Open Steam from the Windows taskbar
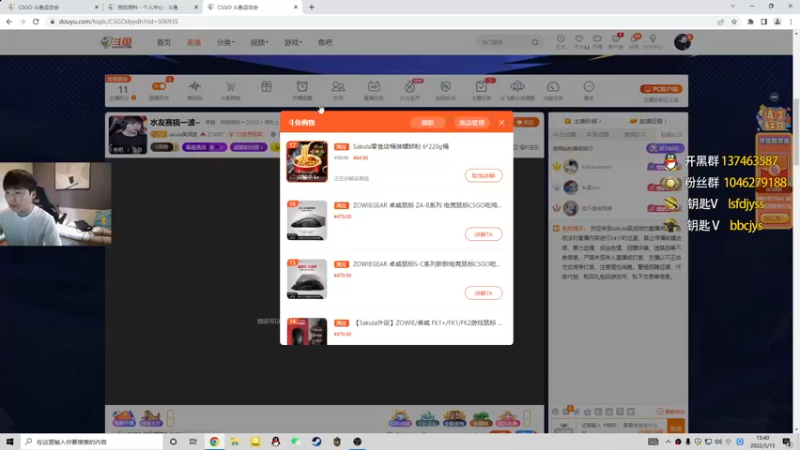800x450 pixels. click(x=316, y=441)
